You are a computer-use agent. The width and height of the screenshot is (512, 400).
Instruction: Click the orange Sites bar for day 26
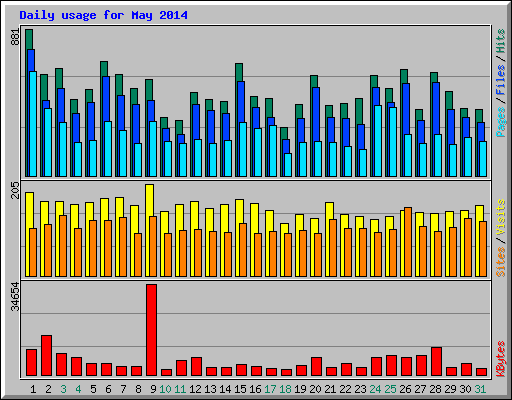[x=408, y=242]
